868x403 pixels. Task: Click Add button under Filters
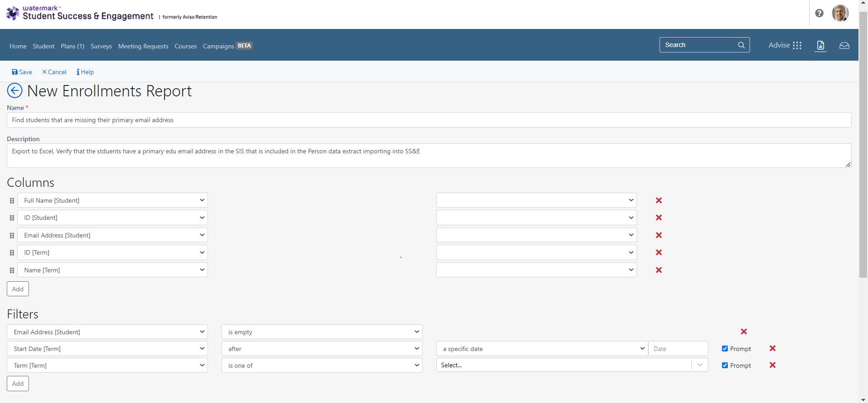click(18, 384)
